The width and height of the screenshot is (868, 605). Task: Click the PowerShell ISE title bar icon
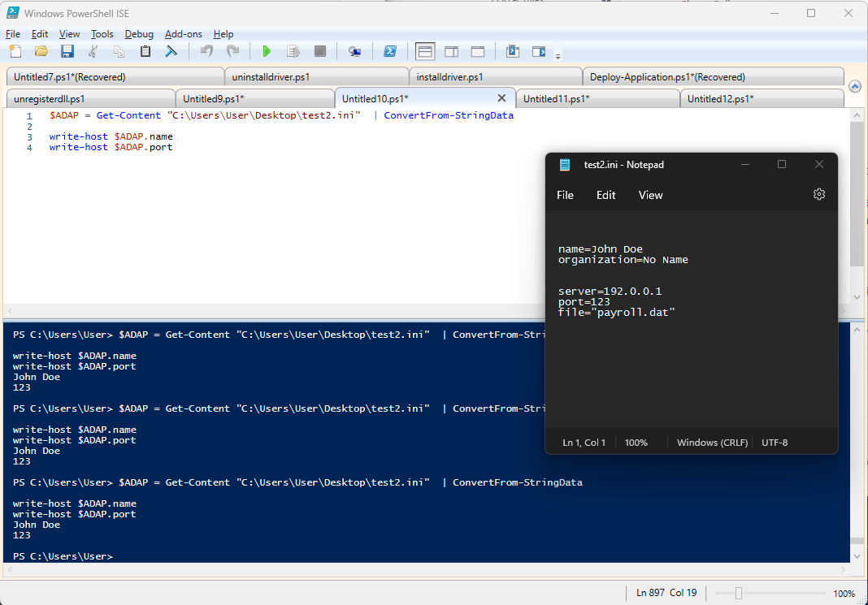[13, 13]
